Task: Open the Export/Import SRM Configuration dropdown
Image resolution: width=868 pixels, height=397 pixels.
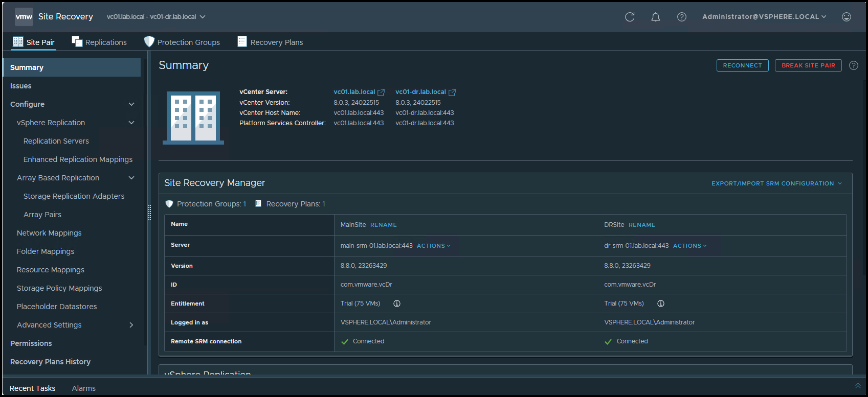Action: pos(776,183)
